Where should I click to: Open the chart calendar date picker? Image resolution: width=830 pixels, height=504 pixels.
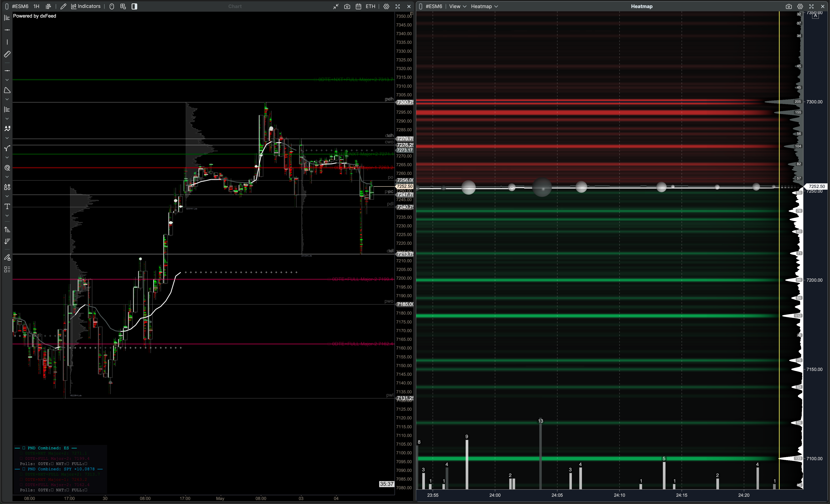point(358,6)
